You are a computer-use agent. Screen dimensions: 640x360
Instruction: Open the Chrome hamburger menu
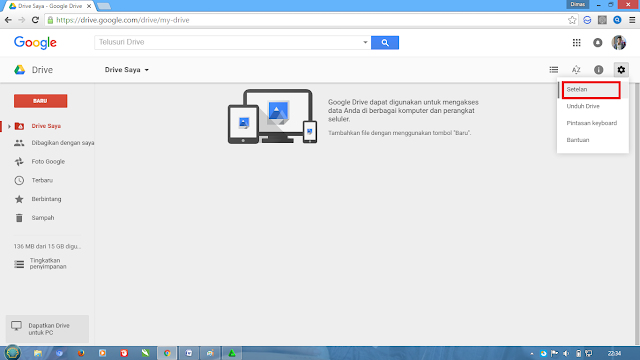click(x=632, y=20)
